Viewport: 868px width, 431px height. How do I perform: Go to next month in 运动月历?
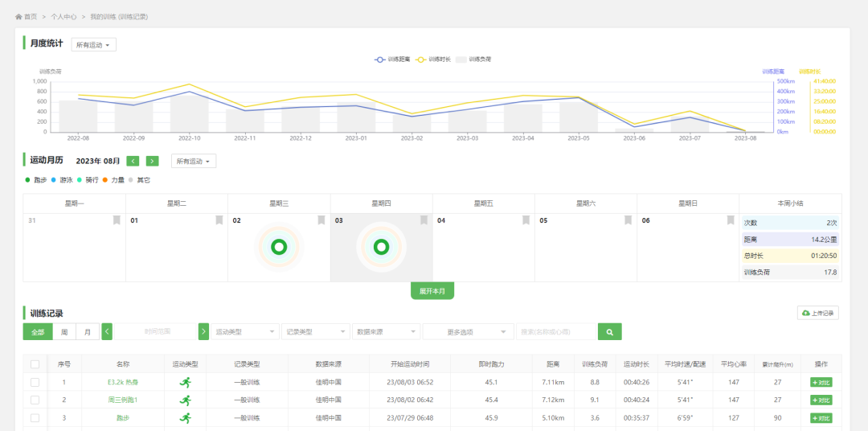(152, 161)
